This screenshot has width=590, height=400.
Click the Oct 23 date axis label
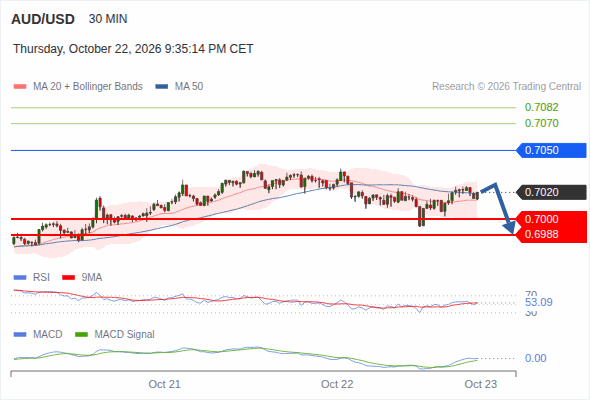point(481,384)
